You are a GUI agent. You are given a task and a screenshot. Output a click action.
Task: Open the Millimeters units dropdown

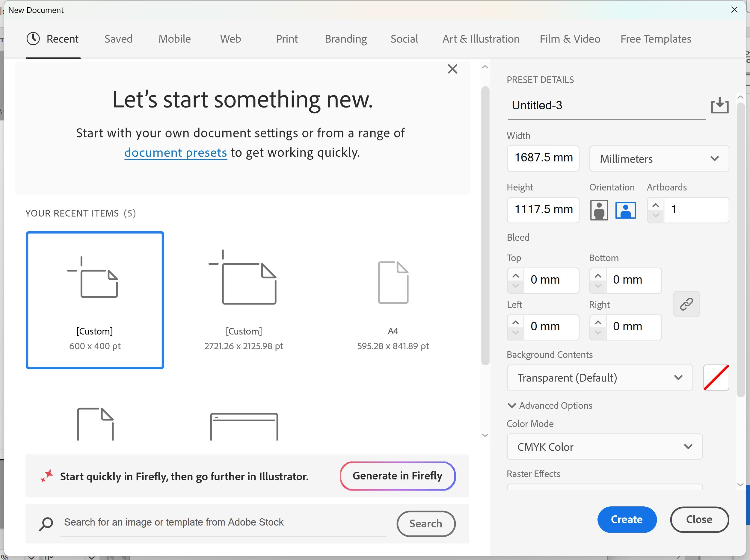659,158
